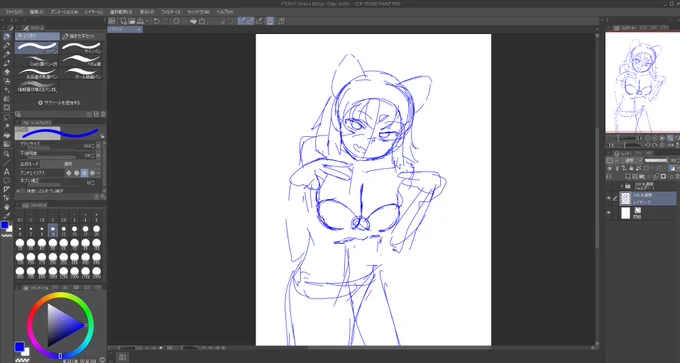Image resolution: width=680 pixels, height=363 pixels.
Task: Click wrench icon at Tool Property bottom
Action: pyautogui.click(x=103, y=197)
